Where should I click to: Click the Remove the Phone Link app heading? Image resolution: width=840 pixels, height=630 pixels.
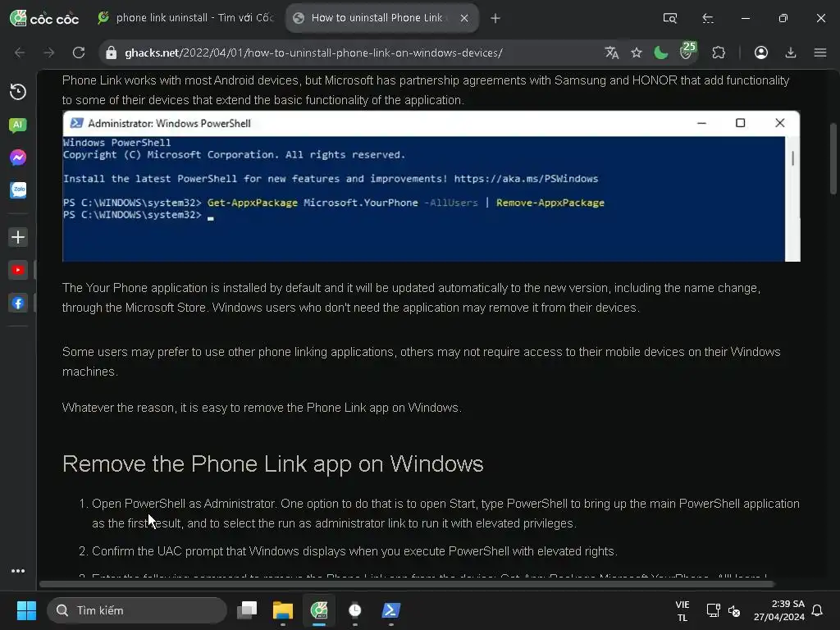point(272,463)
